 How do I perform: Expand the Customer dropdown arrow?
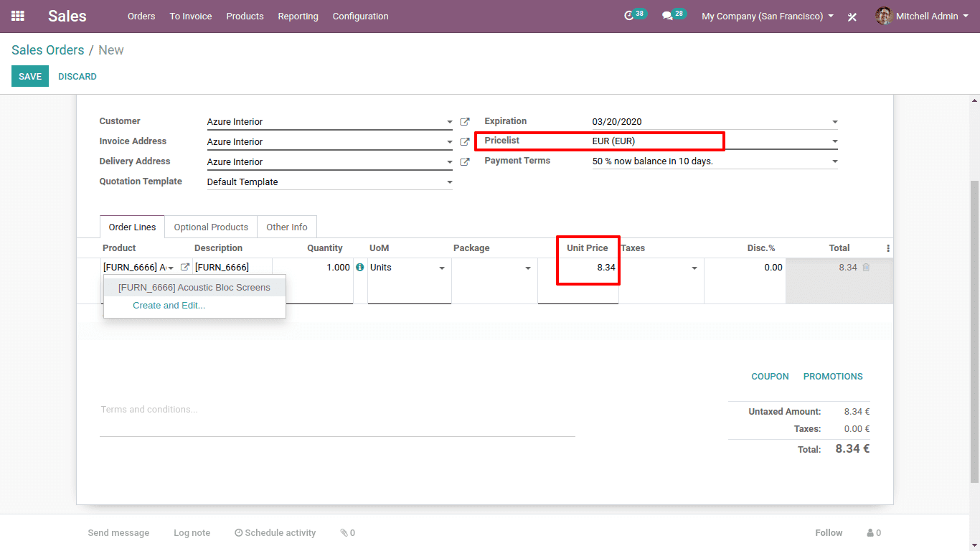click(x=450, y=122)
